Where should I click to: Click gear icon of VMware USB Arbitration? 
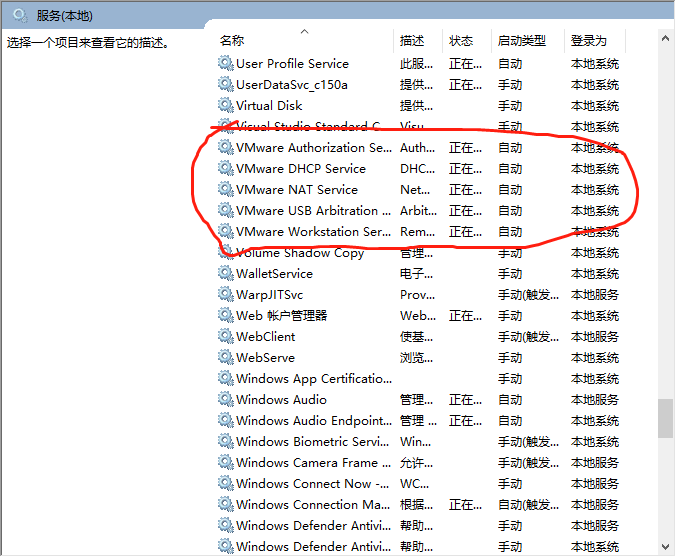[225, 210]
